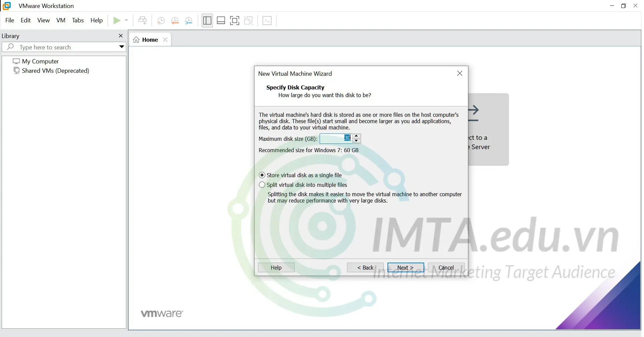The height and width of the screenshot is (337, 644).
Task: Click the Take Snapshot clock icon
Action: [161, 21]
